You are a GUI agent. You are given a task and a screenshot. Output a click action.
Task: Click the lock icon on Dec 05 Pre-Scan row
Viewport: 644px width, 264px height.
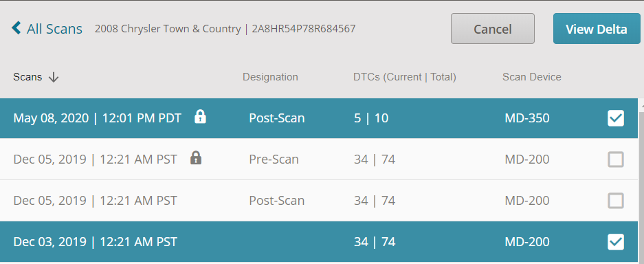pos(196,157)
